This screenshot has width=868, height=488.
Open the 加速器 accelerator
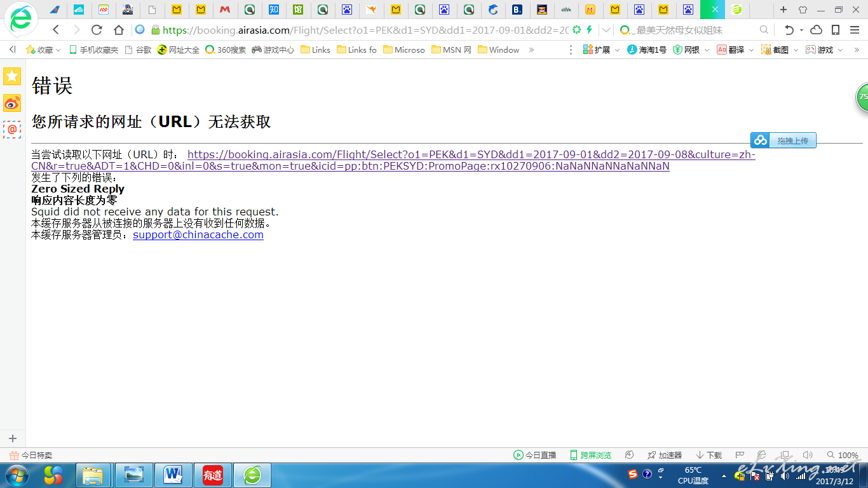(x=665, y=455)
